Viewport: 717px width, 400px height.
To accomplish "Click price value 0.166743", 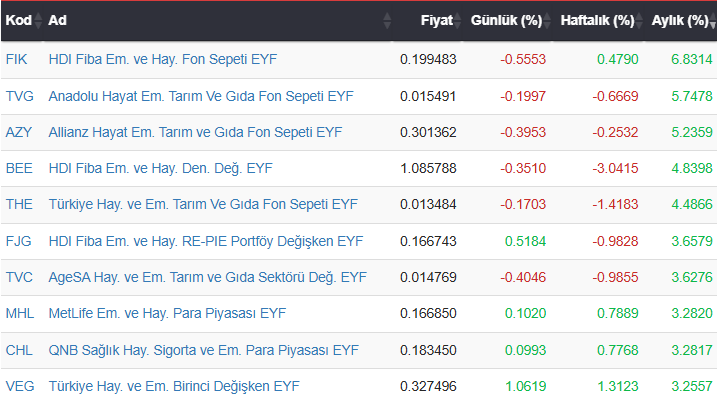I will click(428, 241).
